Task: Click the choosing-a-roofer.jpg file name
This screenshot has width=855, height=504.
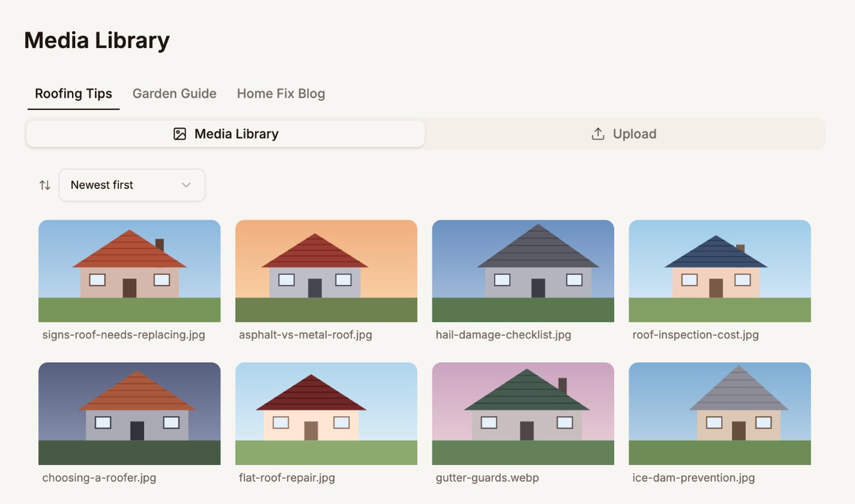Action: [100, 478]
